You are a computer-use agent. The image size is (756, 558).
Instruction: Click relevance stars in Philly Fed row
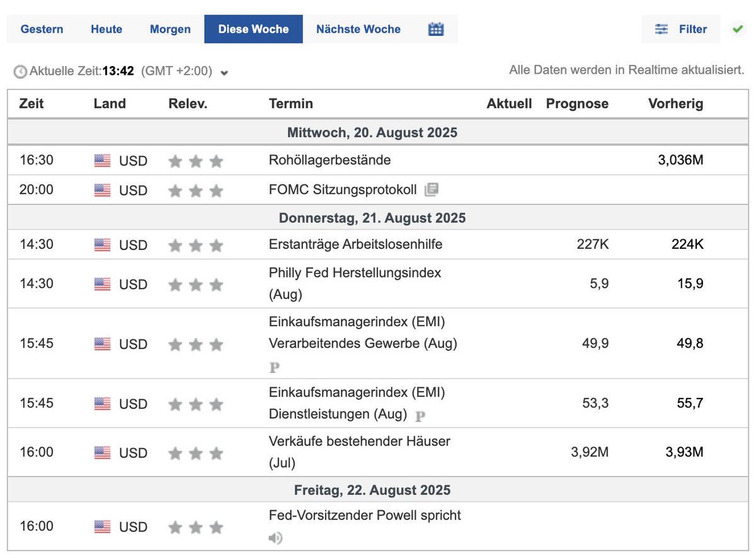click(x=196, y=285)
